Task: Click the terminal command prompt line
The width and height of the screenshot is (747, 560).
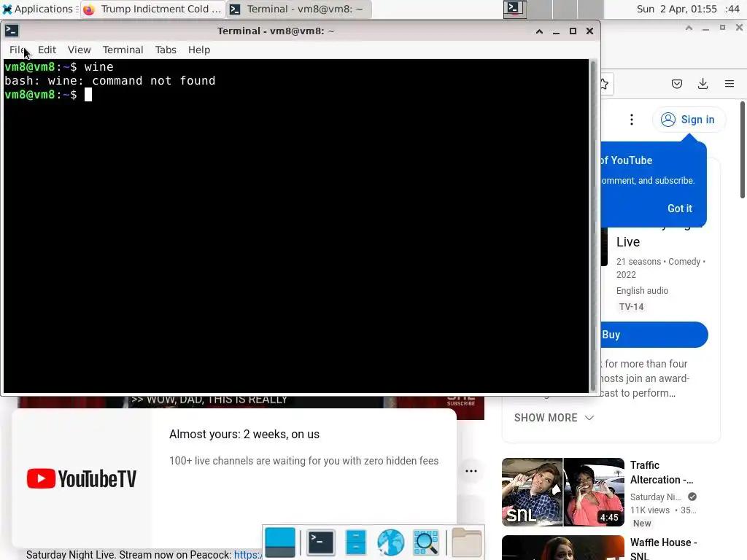Action: (47, 95)
